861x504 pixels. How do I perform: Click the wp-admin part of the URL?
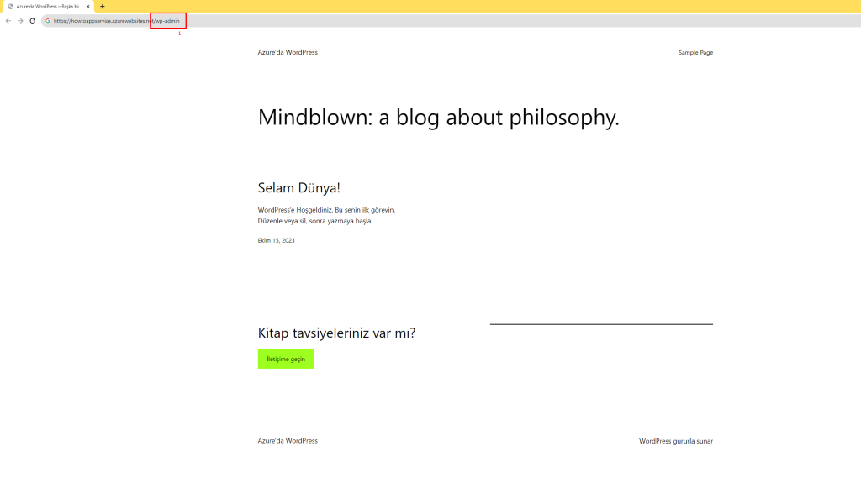(x=167, y=20)
